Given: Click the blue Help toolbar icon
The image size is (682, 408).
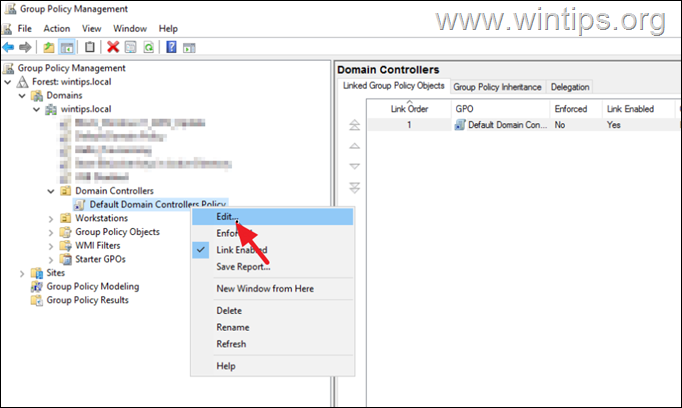Looking at the screenshot, I should pos(172,47).
